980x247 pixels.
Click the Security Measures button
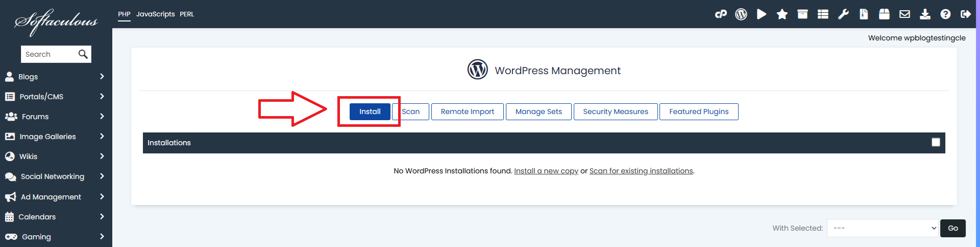(x=616, y=111)
